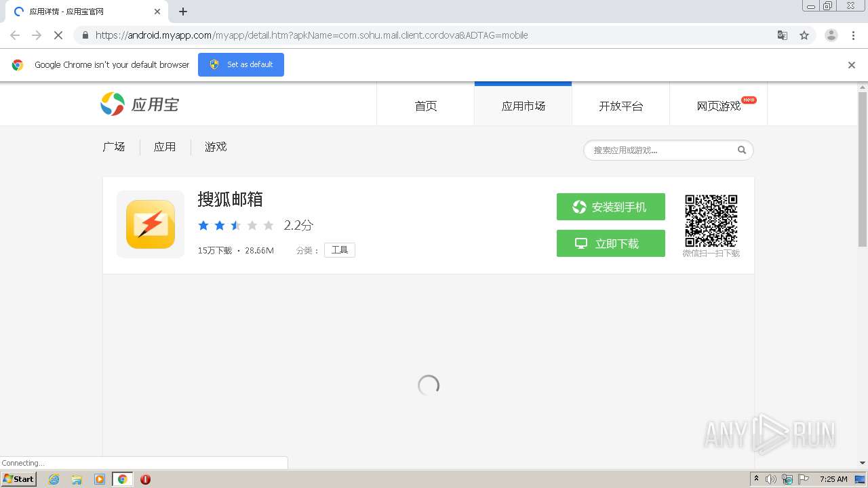
Task: Go to 网页游戏 tab
Action: click(718, 106)
